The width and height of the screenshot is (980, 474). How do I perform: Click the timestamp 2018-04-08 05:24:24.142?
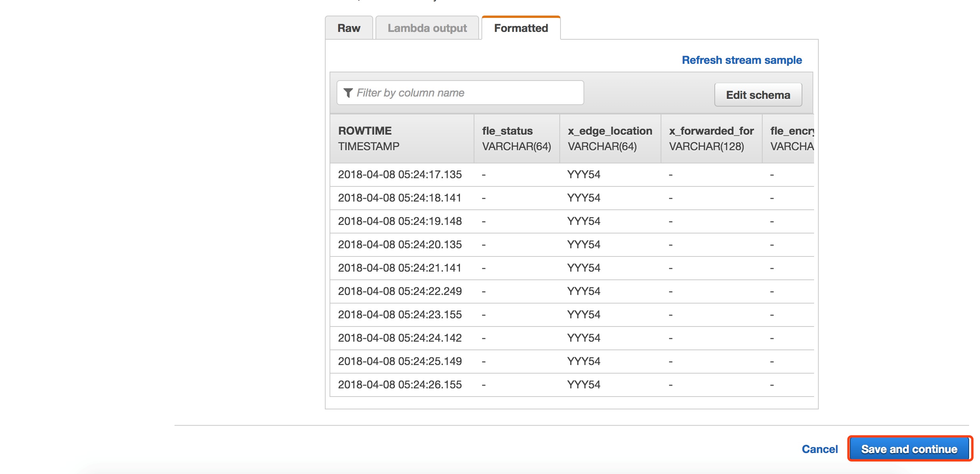(400, 338)
